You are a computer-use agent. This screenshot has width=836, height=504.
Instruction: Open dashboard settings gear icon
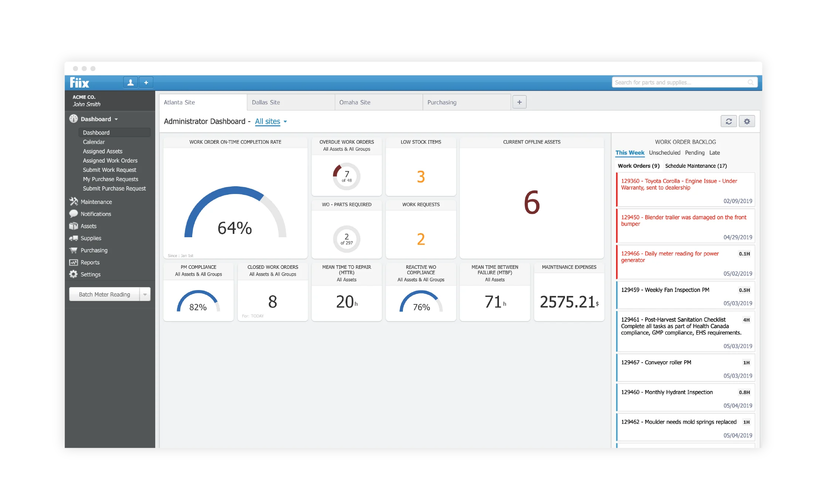(747, 121)
